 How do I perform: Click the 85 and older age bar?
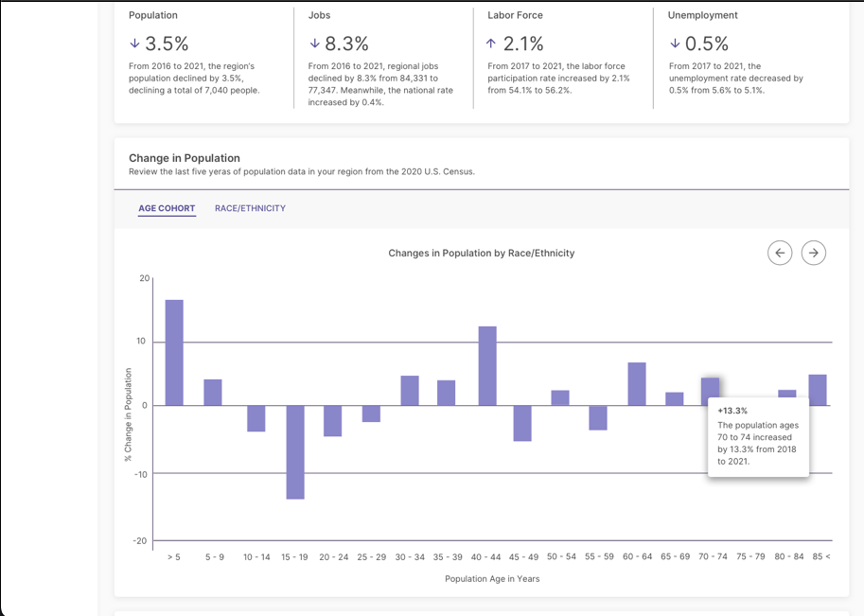click(818, 389)
